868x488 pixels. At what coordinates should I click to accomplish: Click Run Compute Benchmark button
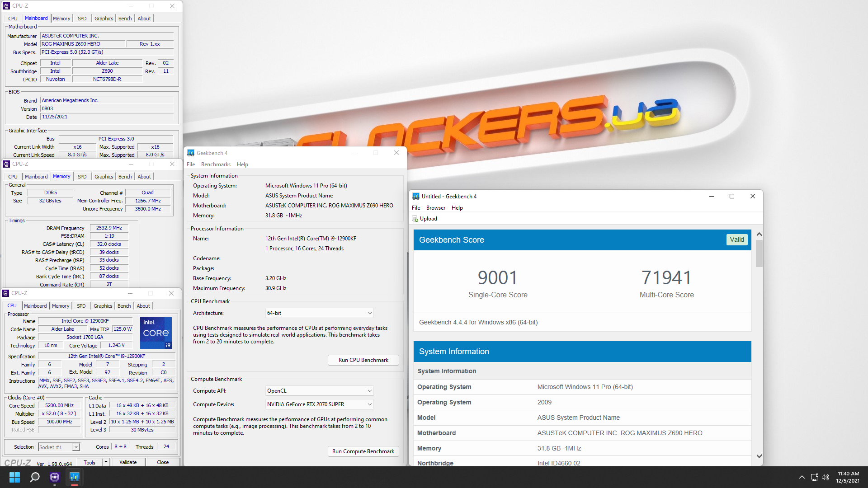point(363,451)
